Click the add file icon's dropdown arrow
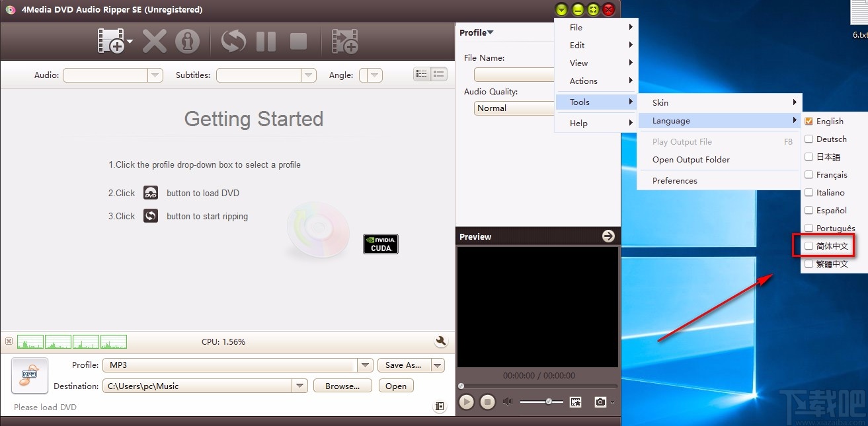The height and width of the screenshot is (426, 868). pos(130,42)
